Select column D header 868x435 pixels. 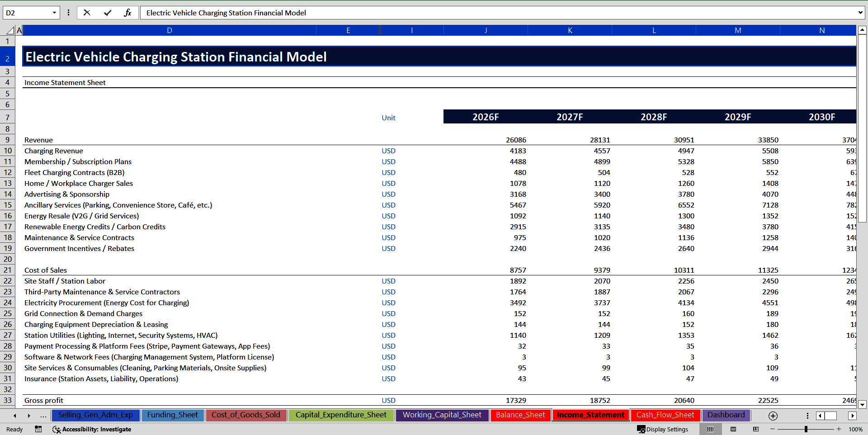(170, 30)
